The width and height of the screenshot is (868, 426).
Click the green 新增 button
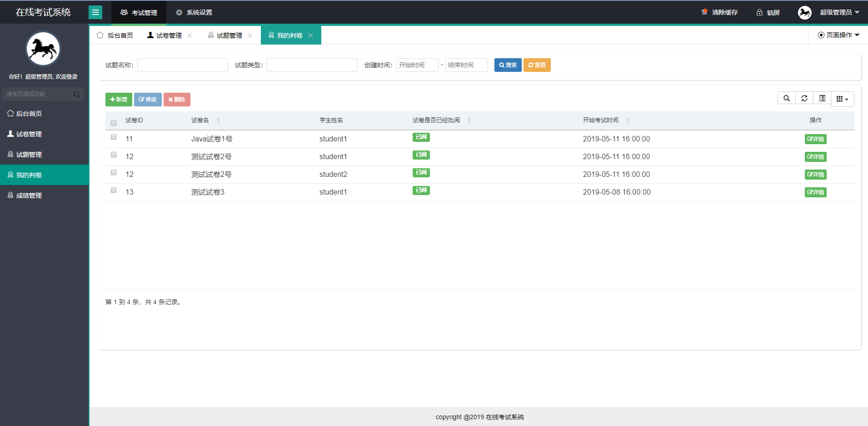click(119, 100)
